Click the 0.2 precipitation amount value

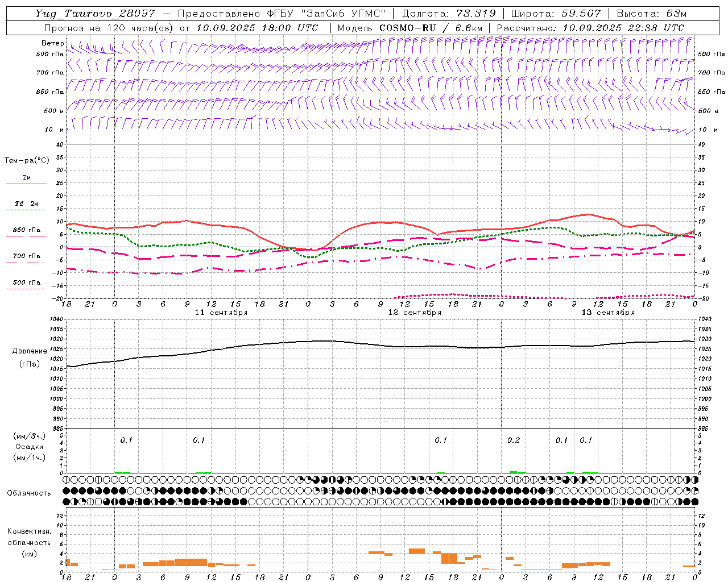click(x=514, y=440)
